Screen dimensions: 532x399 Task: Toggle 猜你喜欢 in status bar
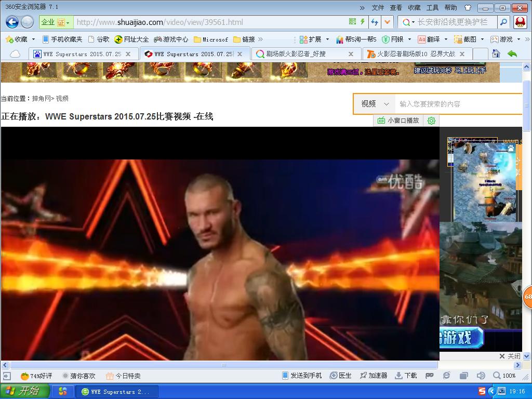(x=79, y=376)
